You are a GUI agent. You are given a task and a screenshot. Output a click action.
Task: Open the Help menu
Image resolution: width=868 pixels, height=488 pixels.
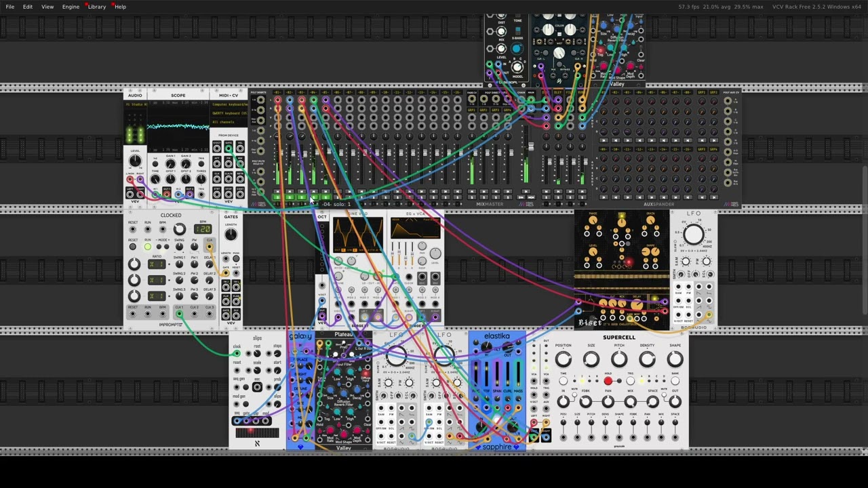[x=120, y=7]
